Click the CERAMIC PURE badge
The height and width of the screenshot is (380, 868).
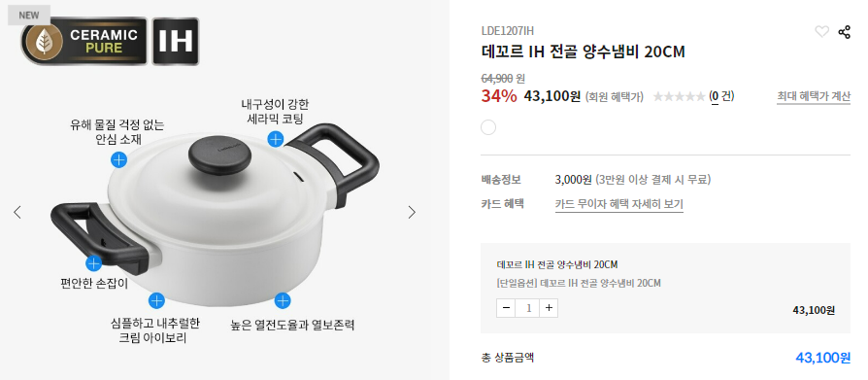(84, 42)
